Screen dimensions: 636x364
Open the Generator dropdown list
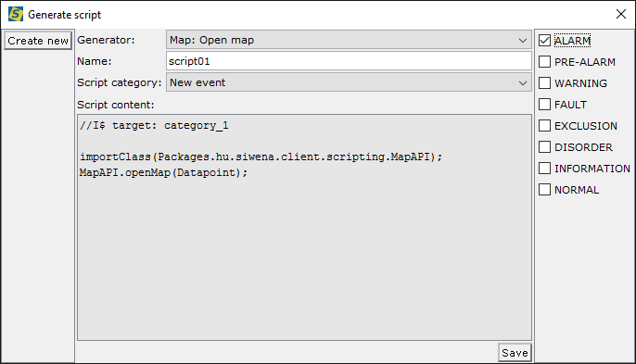point(523,40)
